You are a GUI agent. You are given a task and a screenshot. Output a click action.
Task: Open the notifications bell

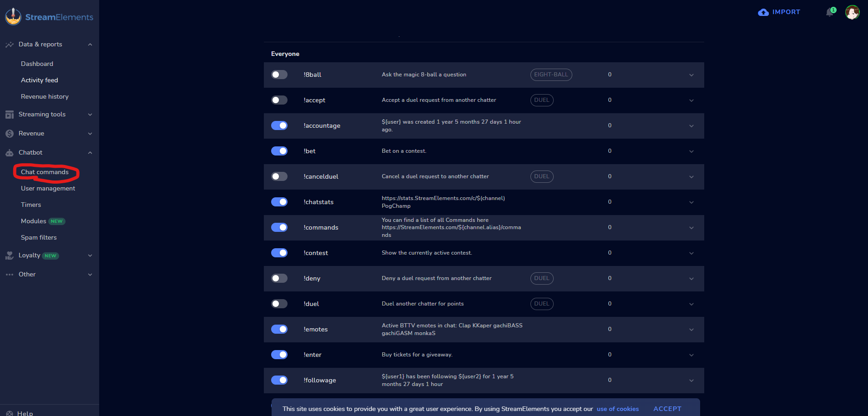[829, 12]
